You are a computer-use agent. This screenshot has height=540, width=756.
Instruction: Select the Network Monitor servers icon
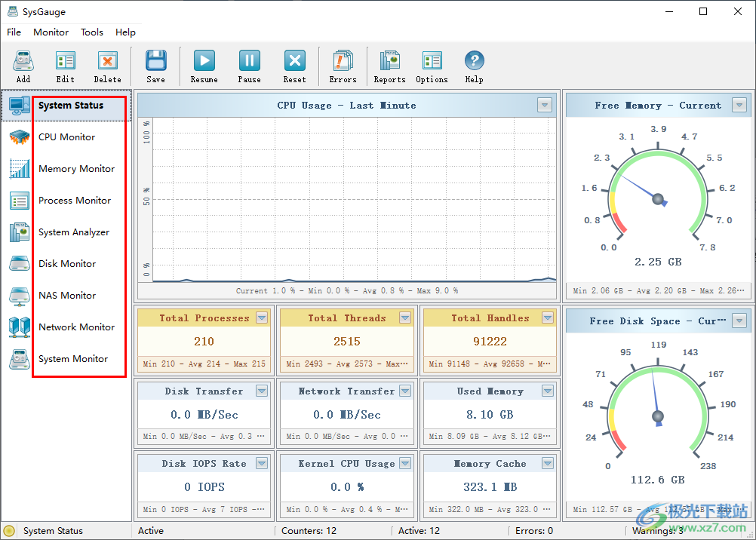[x=20, y=327]
